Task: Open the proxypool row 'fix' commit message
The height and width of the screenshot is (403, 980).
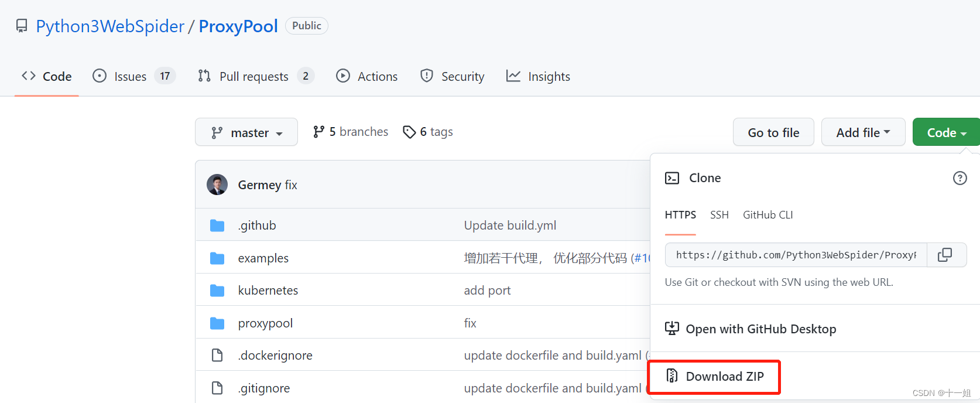Action: [x=470, y=323]
